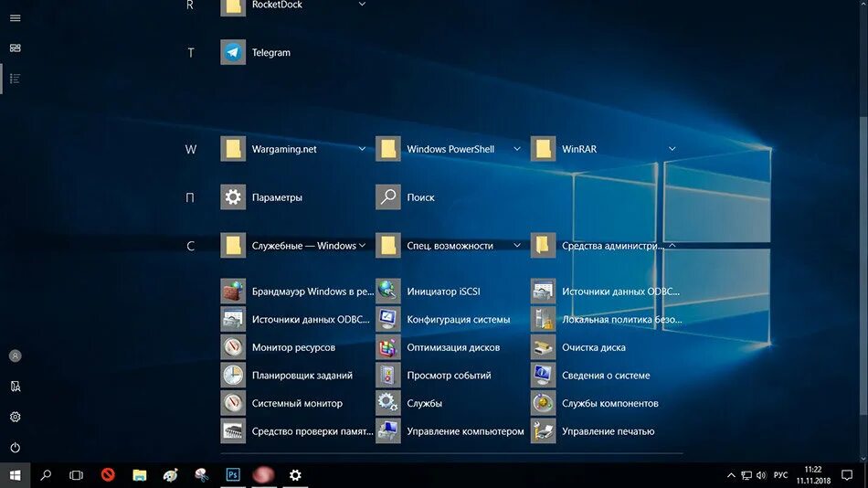Switch РУС input language indicator
The image size is (868, 488).
pyautogui.click(x=780, y=475)
